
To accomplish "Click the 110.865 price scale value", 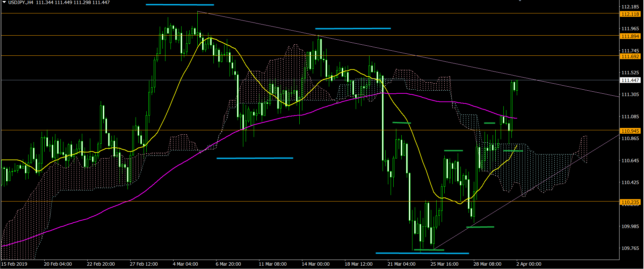I will pyautogui.click(x=630, y=138).
